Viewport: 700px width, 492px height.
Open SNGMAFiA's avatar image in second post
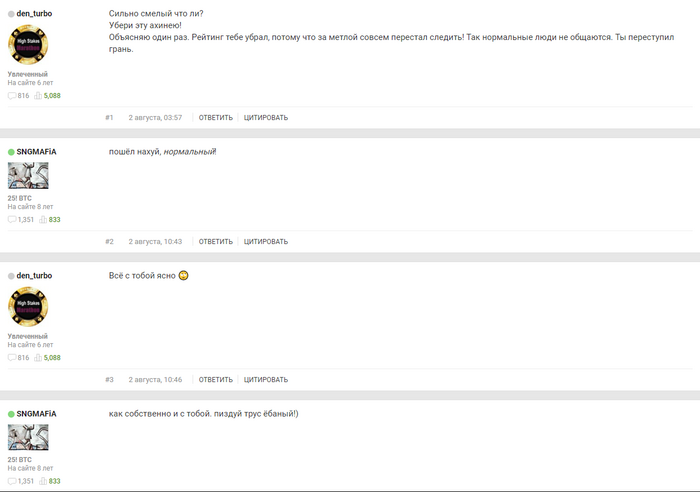tap(28, 175)
